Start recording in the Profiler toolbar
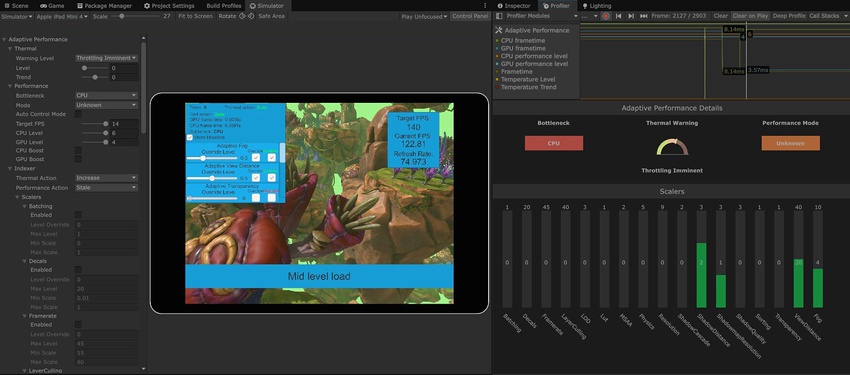The width and height of the screenshot is (850, 375). pyautogui.click(x=606, y=16)
